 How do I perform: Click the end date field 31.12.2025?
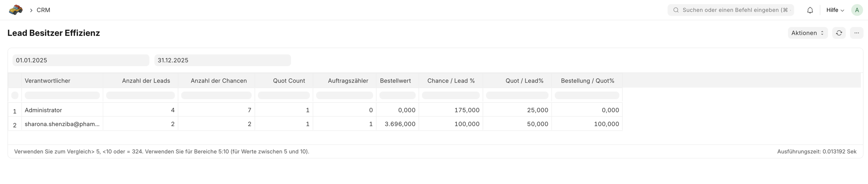[x=222, y=60]
